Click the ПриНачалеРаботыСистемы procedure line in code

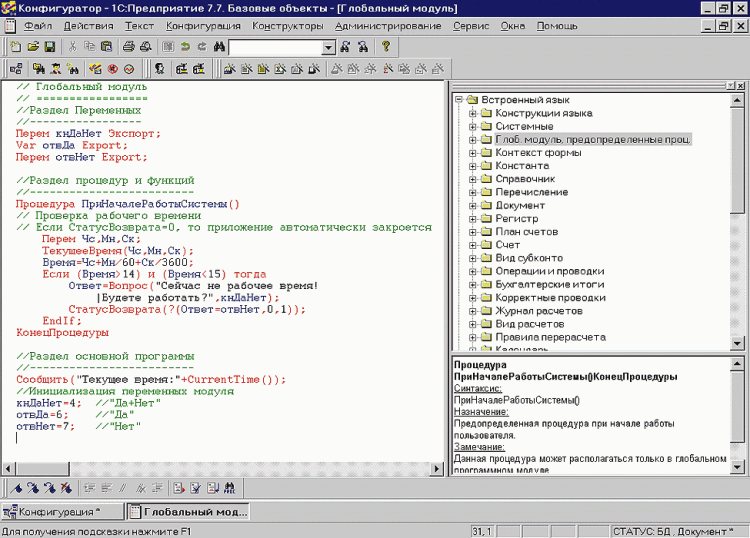pyautogui.click(x=128, y=204)
